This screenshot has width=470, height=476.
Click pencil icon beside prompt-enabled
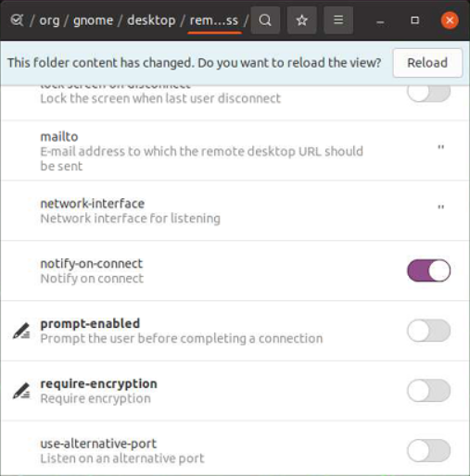click(21, 331)
